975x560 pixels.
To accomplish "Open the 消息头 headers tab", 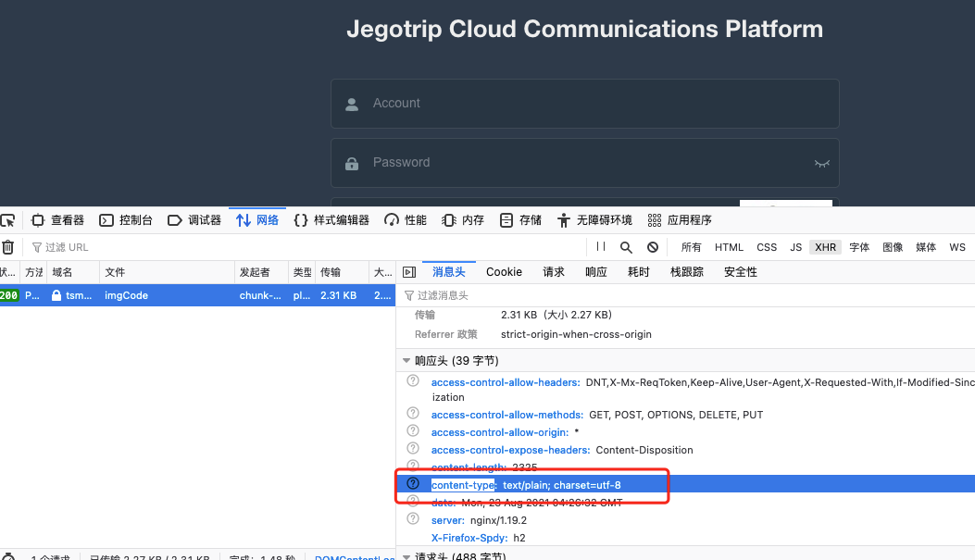I will [449, 272].
